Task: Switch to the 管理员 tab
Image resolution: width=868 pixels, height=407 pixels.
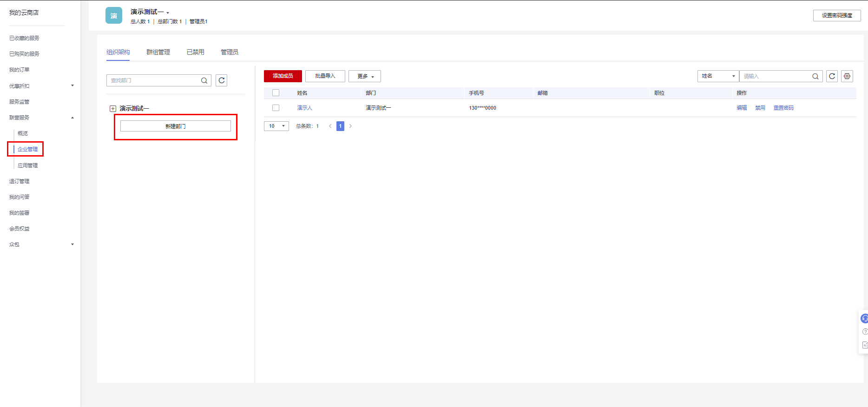Action: tap(230, 52)
